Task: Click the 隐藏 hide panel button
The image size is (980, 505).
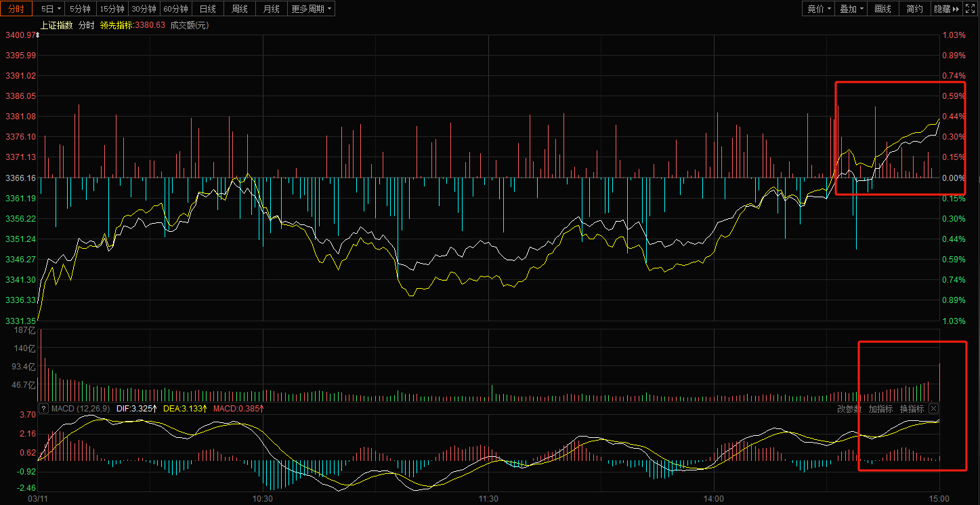Action: pyautogui.click(x=947, y=9)
